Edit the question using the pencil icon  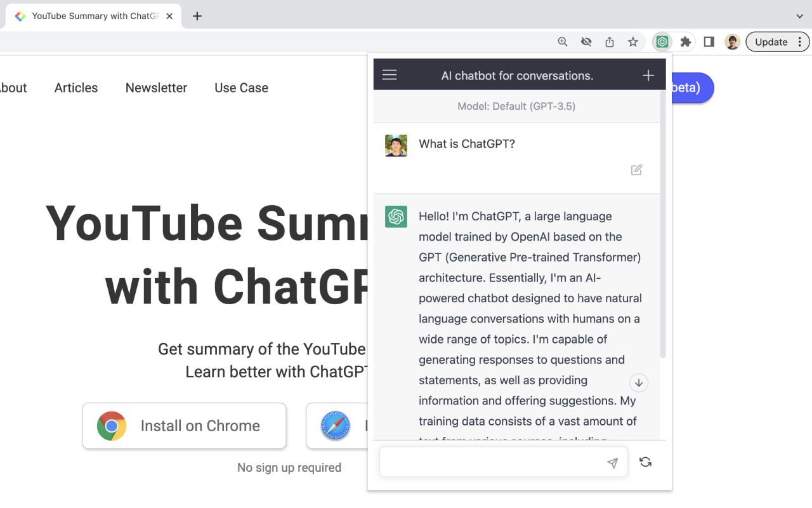point(636,170)
